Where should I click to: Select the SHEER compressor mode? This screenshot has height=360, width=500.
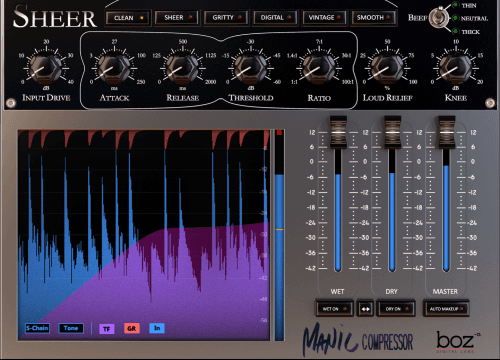(177, 18)
